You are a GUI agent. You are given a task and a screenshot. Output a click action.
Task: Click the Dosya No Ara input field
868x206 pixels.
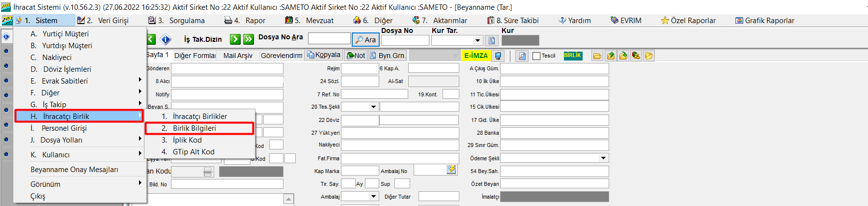(329, 38)
